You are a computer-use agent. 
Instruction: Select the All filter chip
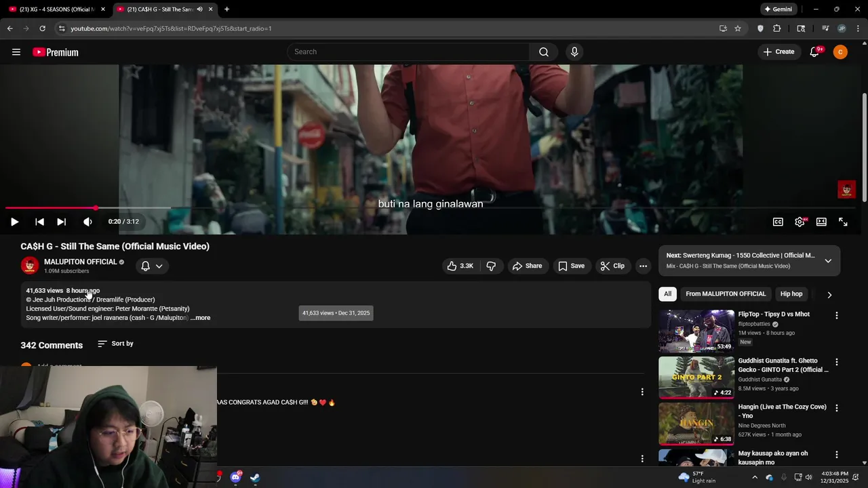pos(668,294)
